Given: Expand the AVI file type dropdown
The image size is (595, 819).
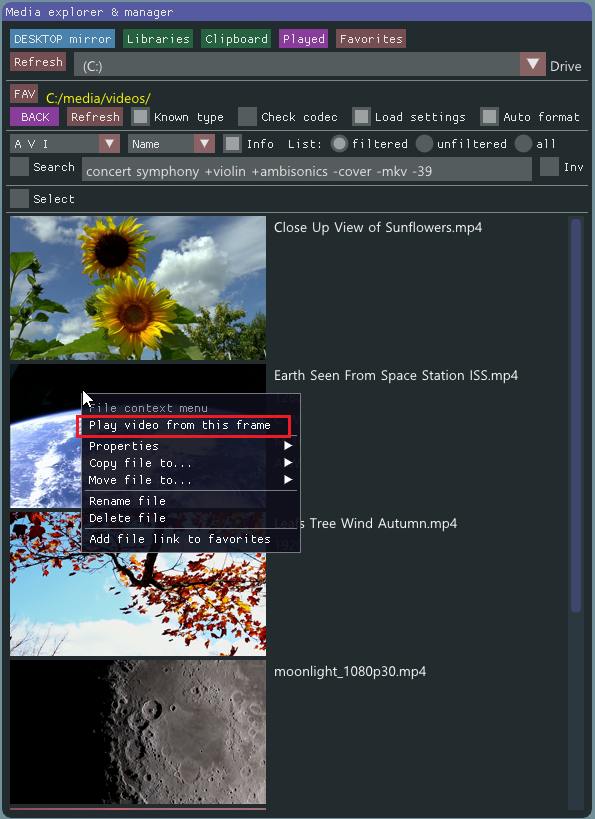Looking at the screenshot, I should pos(109,144).
